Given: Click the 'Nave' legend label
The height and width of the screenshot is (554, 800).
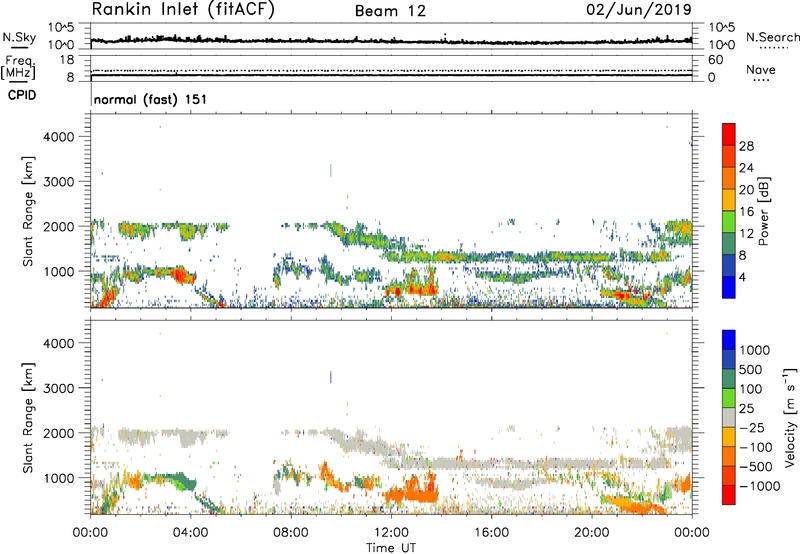Looking at the screenshot, I should point(761,70).
